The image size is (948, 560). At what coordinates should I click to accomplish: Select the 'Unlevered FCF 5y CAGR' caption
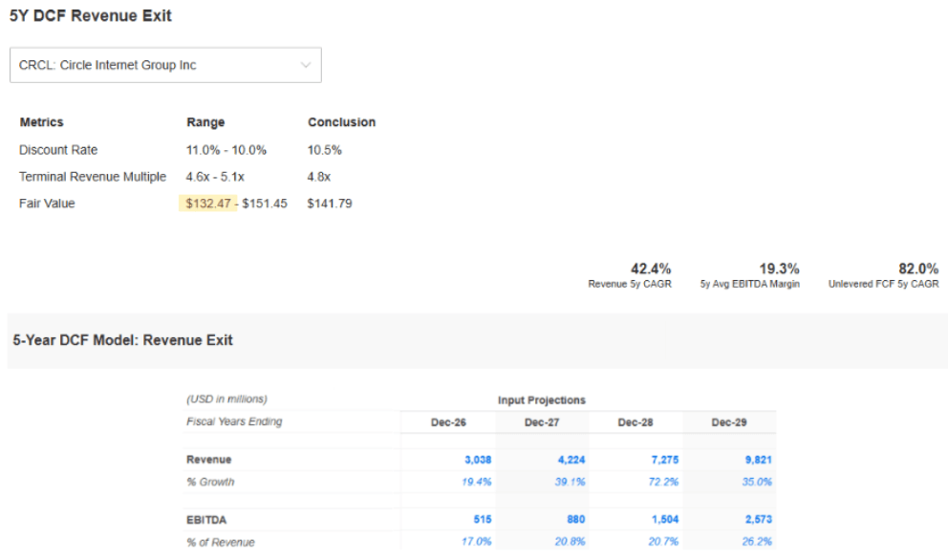point(884,284)
